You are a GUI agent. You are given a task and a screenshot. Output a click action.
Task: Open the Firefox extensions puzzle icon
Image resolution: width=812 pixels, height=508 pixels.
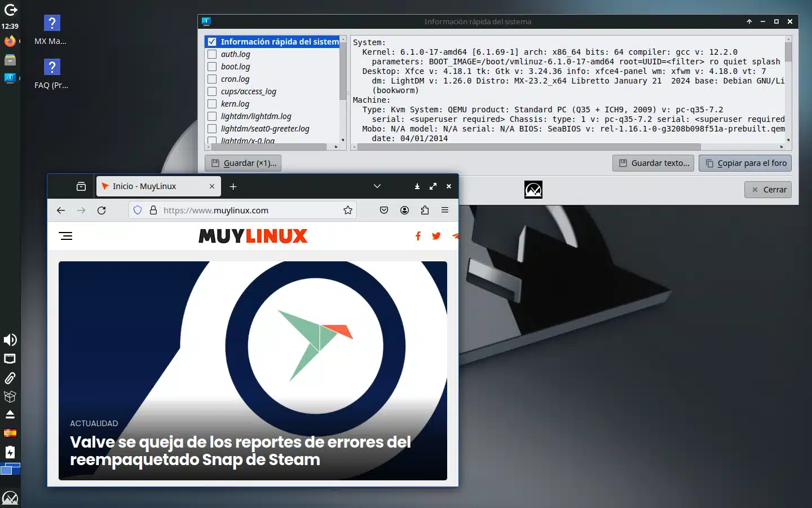coord(425,210)
